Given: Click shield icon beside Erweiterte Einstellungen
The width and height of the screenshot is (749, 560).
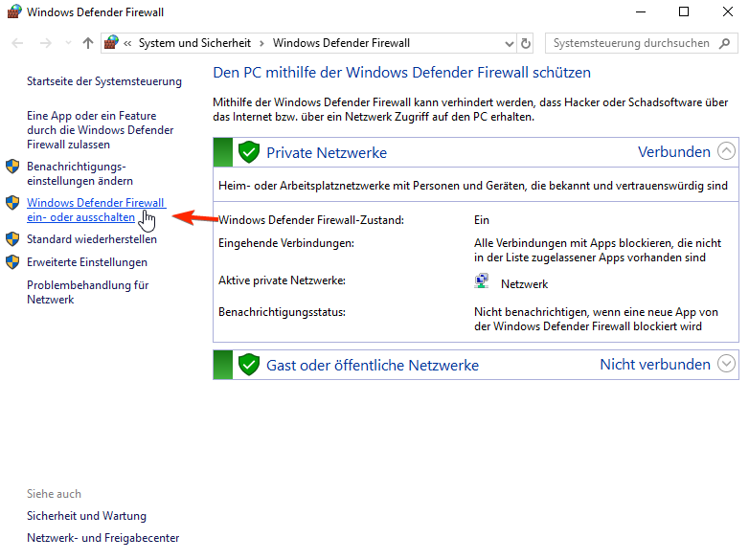Looking at the screenshot, I should (12, 261).
